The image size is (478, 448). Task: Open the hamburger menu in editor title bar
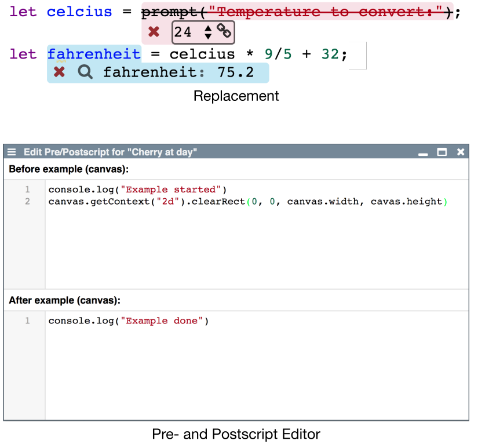pyautogui.click(x=12, y=152)
